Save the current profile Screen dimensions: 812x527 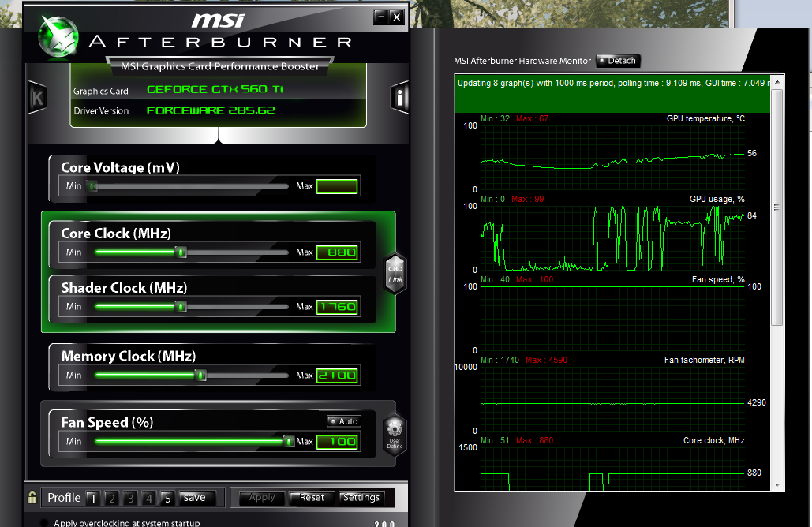[196, 498]
